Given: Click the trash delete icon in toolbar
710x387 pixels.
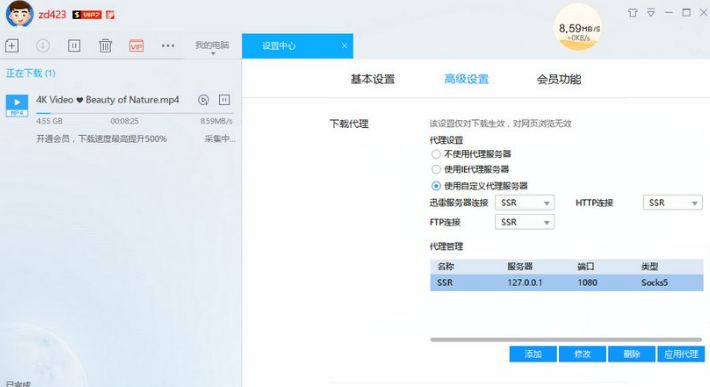Looking at the screenshot, I should (x=106, y=46).
